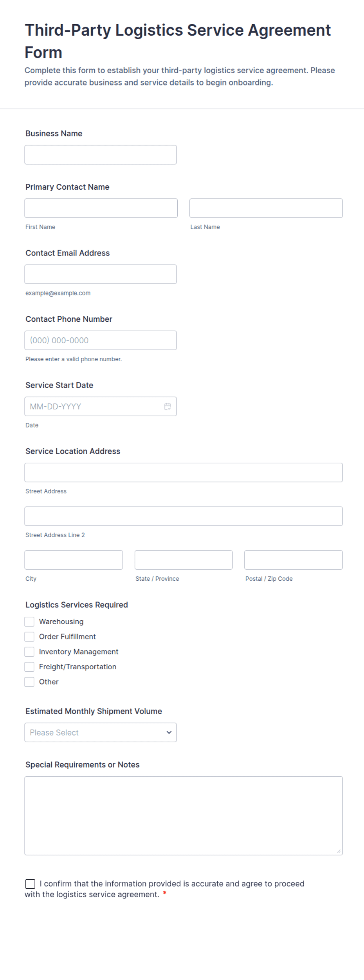Click the Service Start Date input

click(x=101, y=406)
